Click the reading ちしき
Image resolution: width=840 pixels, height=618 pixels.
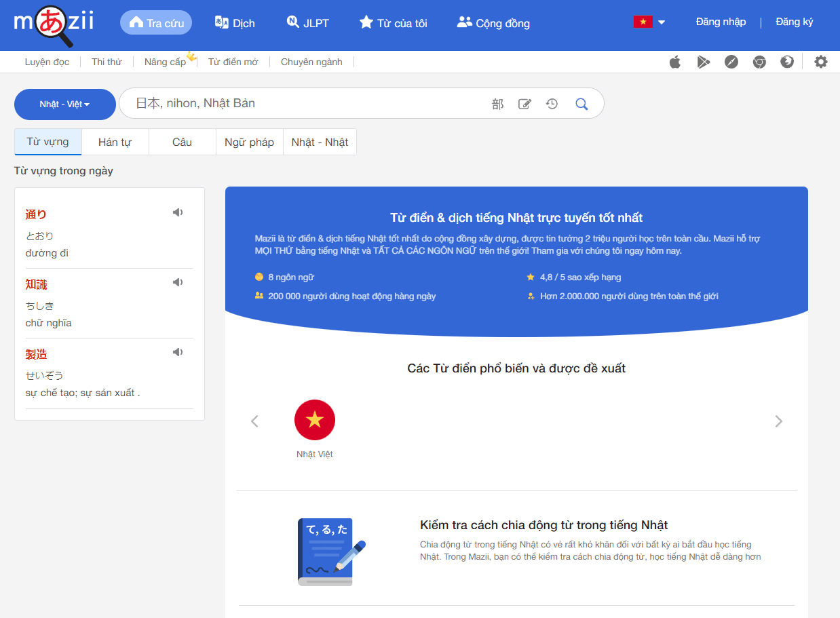(39, 306)
